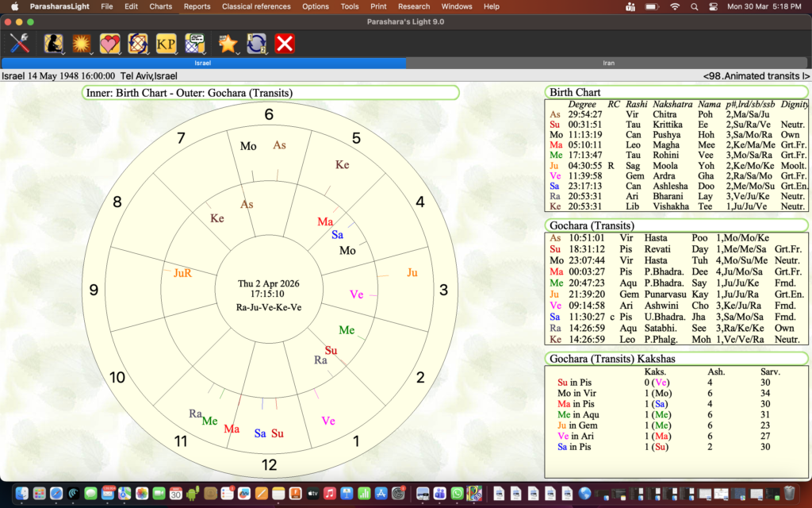812x508 pixels.
Task: Click the Animated transits I label
Action: pyautogui.click(x=756, y=76)
